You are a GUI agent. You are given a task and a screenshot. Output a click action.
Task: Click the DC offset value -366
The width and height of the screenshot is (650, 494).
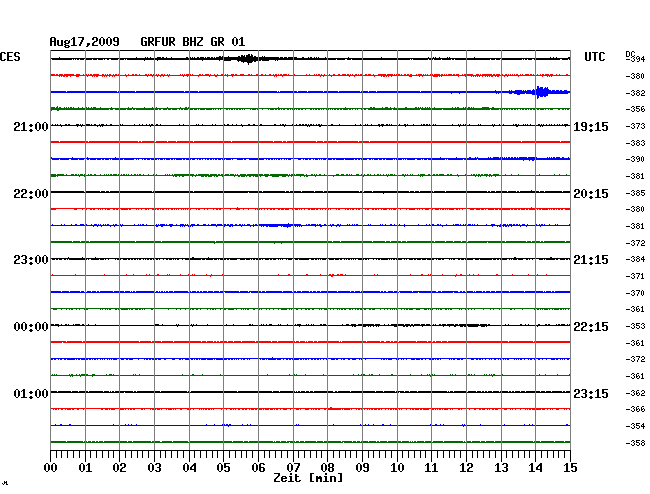(635, 409)
